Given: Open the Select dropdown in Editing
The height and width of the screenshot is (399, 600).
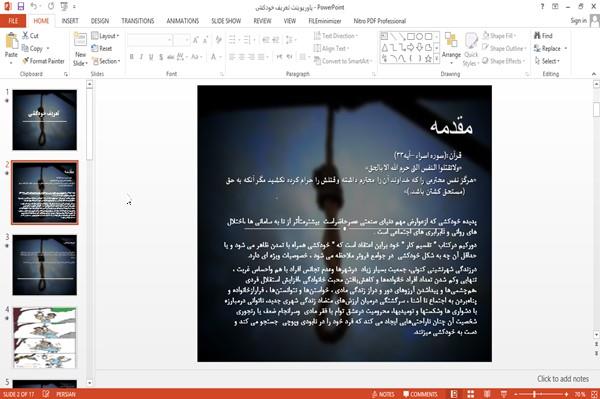Looking at the screenshot, I should click(x=547, y=61).
